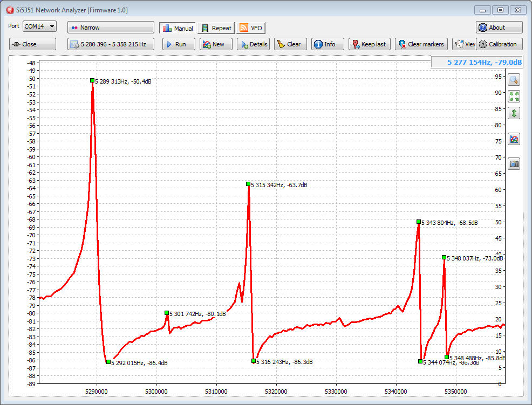
Task: Open the COM14 port dropdown
Action: point(39,26)
